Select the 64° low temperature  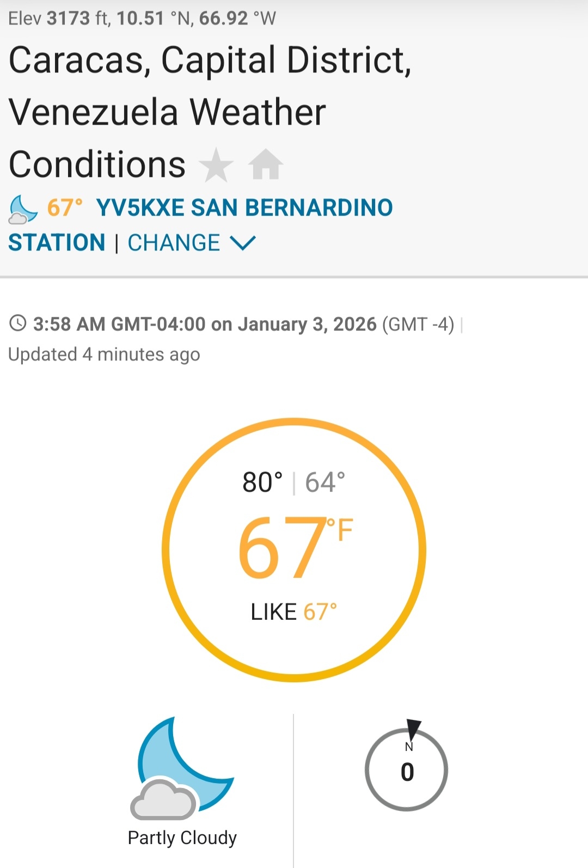click(x=325, y=482)
